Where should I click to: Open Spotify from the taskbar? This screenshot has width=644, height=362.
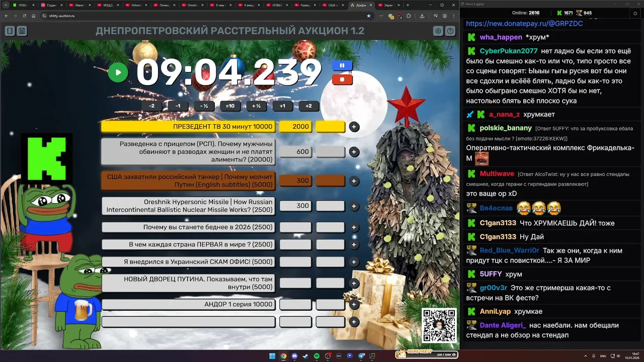tap(316, 356)
